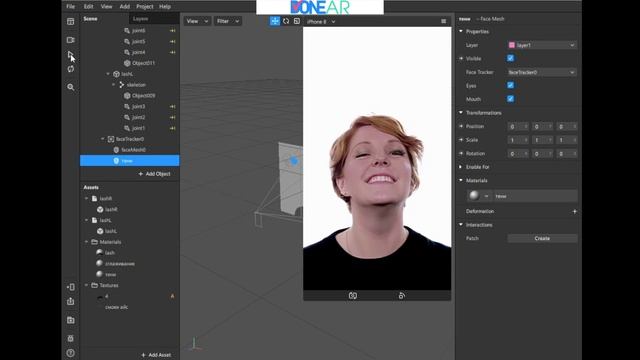
Task: Collapse the lashL object tree node
Action: pyautogui.click(x=108, y=74)
